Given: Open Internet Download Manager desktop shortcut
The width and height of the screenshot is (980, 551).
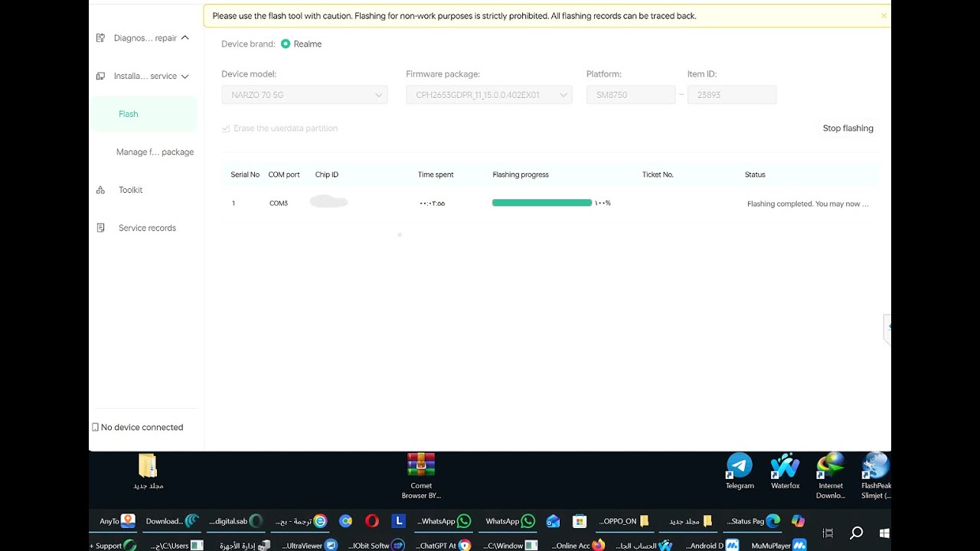Looking at the screenshot, I should (x=831, y=476).
